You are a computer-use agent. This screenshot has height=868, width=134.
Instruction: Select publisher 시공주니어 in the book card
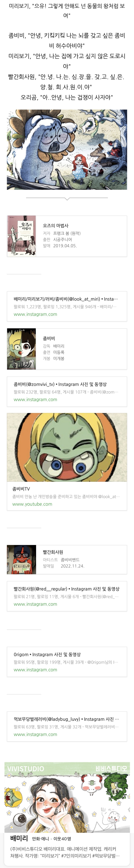(x=62, y=239)
